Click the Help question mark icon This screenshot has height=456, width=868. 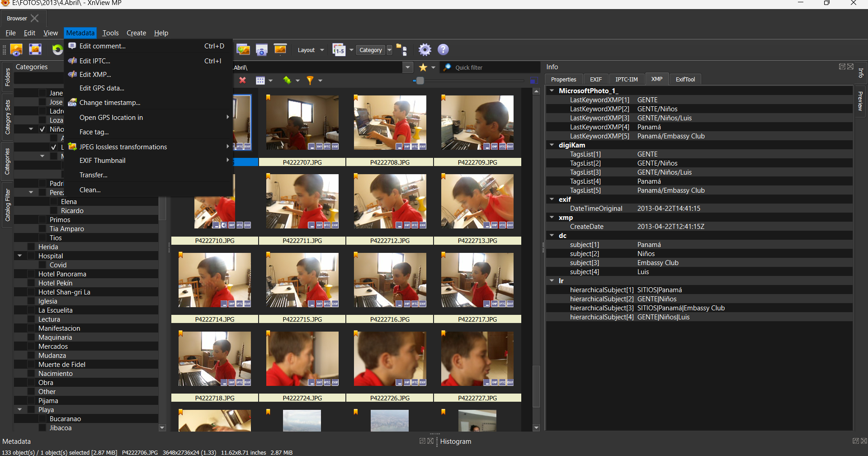[x=443, y=50]
